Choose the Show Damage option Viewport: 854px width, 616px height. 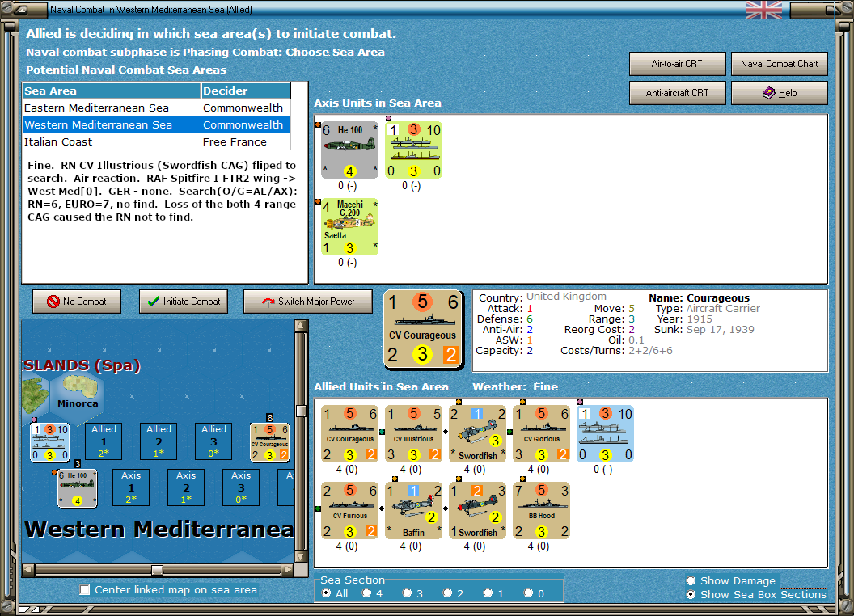point(691,580)
